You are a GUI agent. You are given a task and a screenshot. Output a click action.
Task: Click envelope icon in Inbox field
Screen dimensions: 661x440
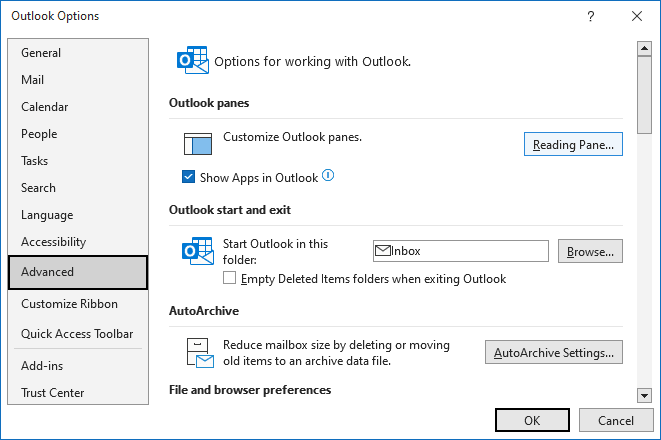(x=383, y=251)
